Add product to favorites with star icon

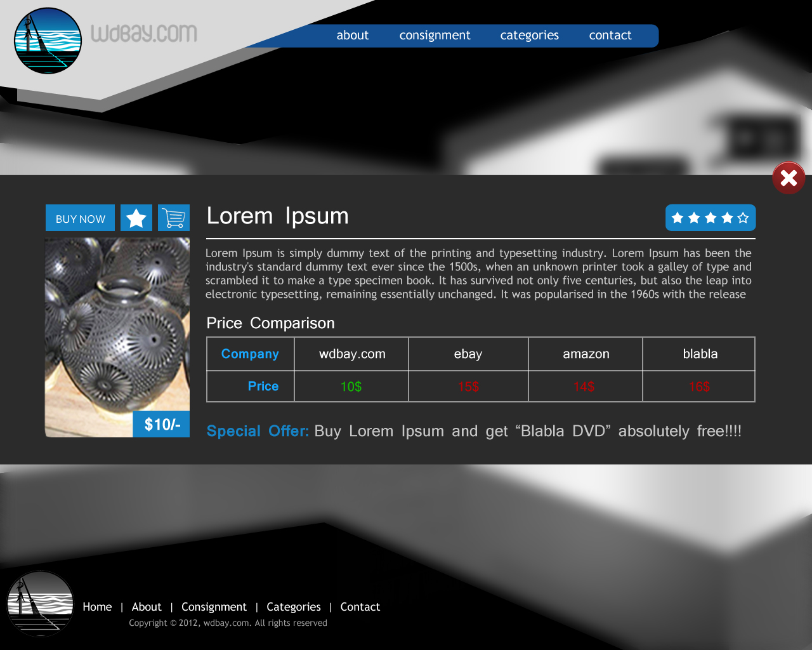click(136, 218)
